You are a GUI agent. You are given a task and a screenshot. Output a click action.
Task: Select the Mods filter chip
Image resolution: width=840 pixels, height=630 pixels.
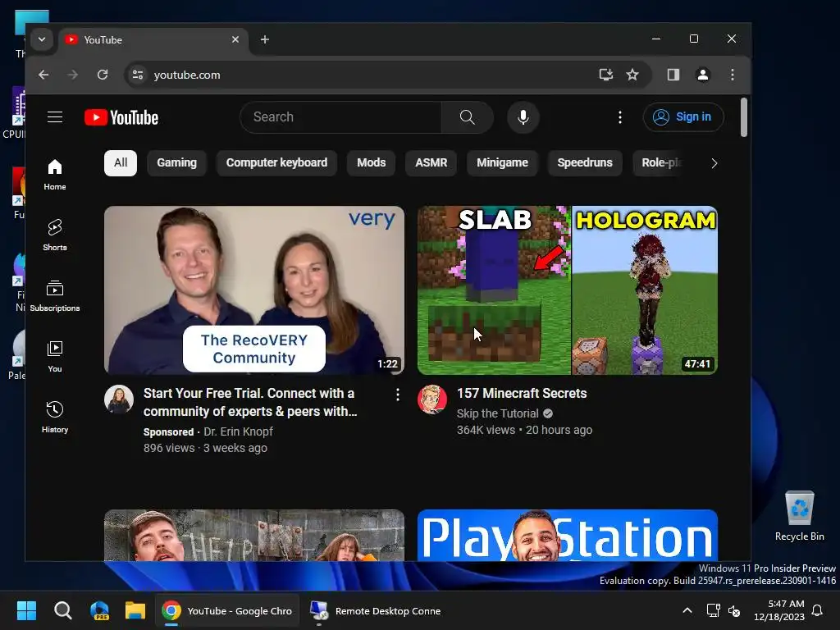point(372,162)
